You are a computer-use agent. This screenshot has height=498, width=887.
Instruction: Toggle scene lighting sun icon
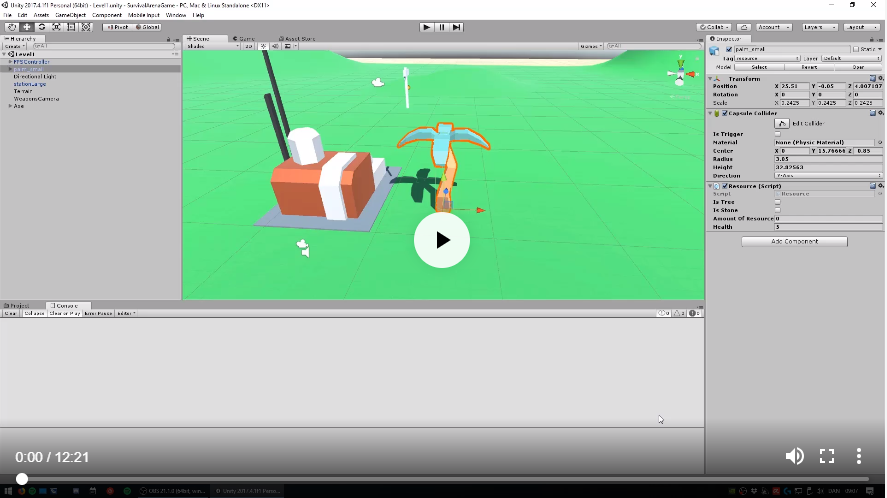(263, 46)
